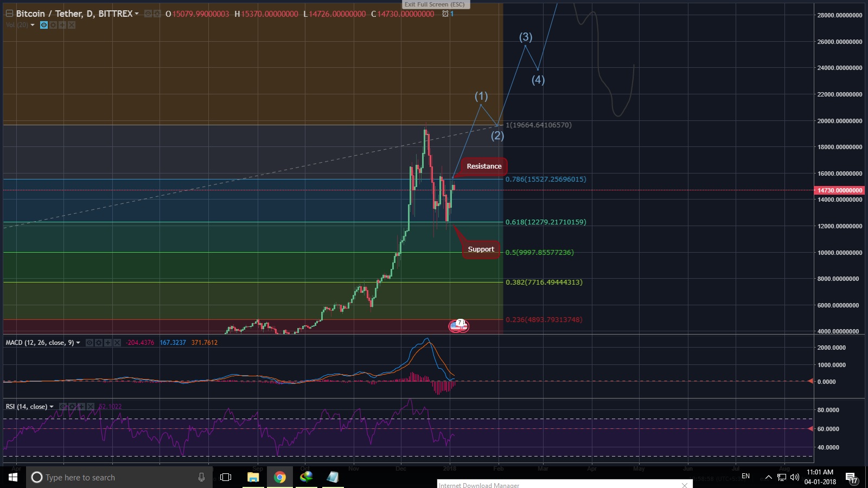868x488 pixels.
Task: Click the RSI value 52.1022
Action: click(x=110, y=407)
